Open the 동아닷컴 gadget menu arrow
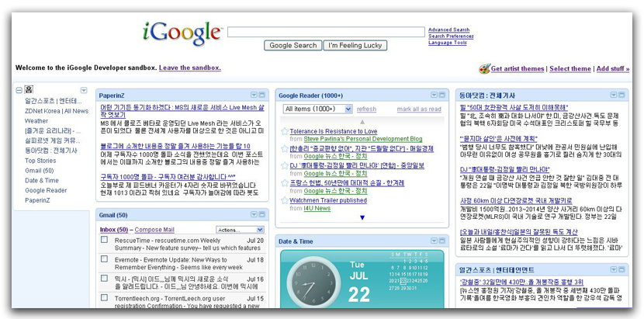 click(614, 95)
